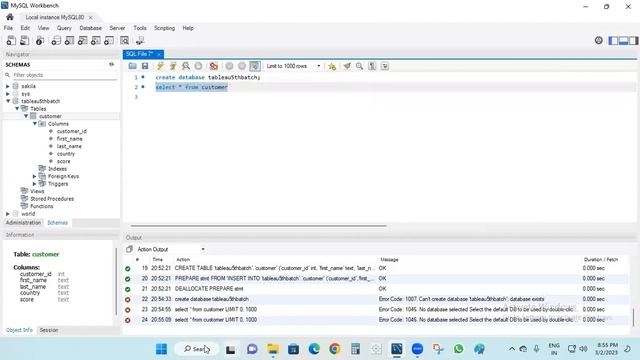Toggle the left sidebar panel visibility

pos(613,40)
